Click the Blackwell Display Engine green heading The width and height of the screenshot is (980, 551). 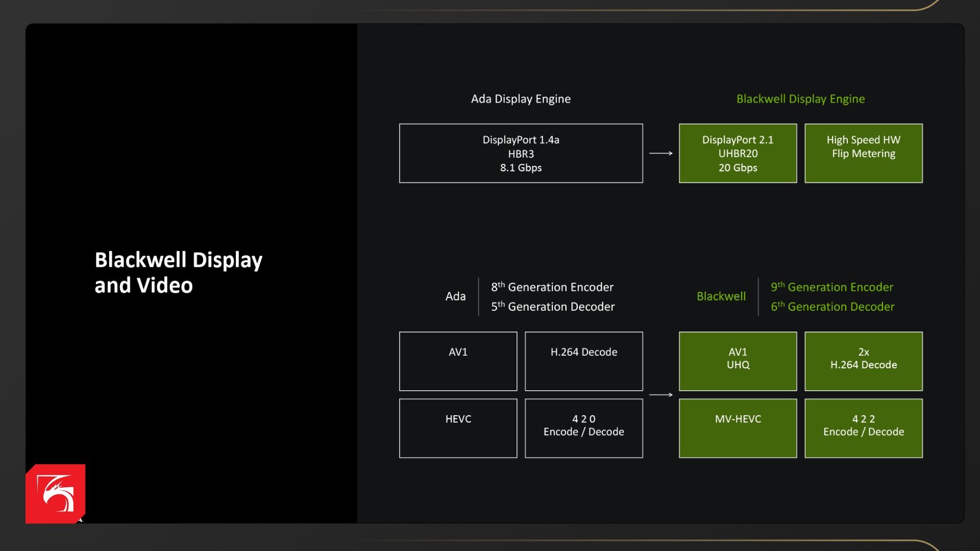coord(800,99)
